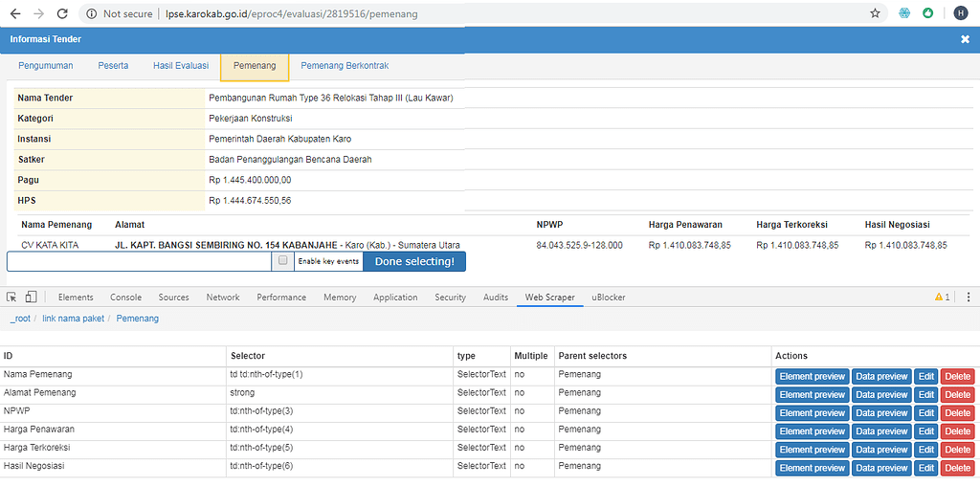The width and height of the screenshot is (980, 485).
Task: Click Element preview for Harga Penawaran
Action: (x=812, y=430)
